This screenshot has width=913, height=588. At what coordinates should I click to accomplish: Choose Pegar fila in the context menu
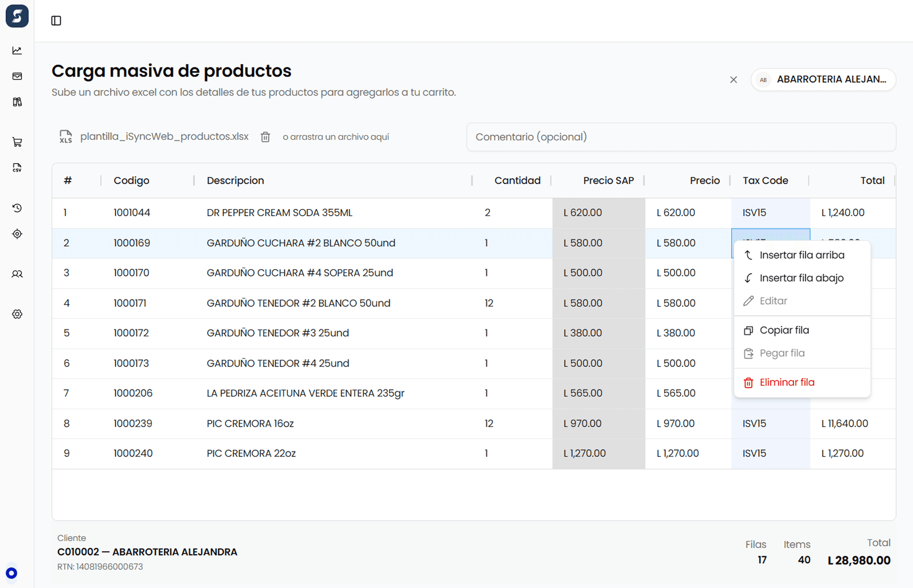(802, 353)
